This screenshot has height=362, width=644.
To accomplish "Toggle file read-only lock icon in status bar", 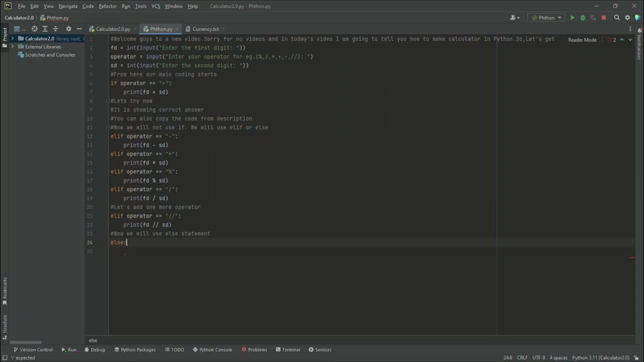I will coord(636,358).
